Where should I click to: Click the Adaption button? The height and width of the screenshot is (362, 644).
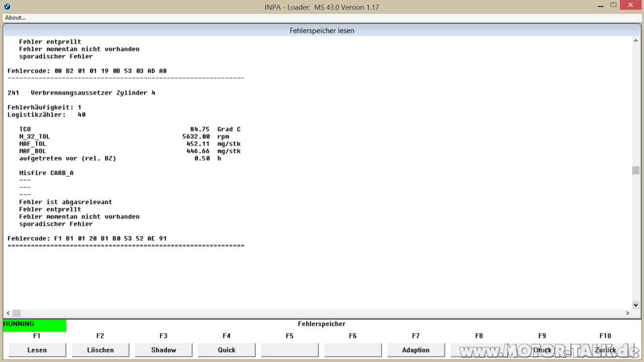[416, 350]
